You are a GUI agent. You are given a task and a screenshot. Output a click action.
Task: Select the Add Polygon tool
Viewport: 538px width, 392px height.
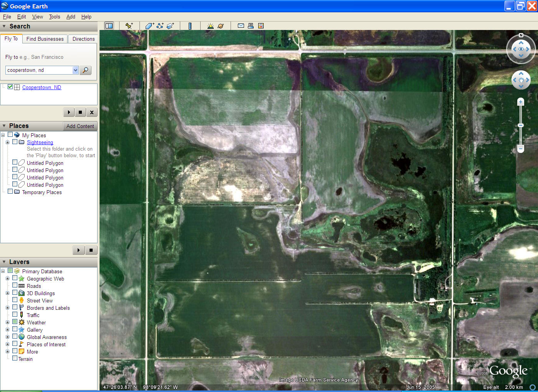(x=149, y=26)
